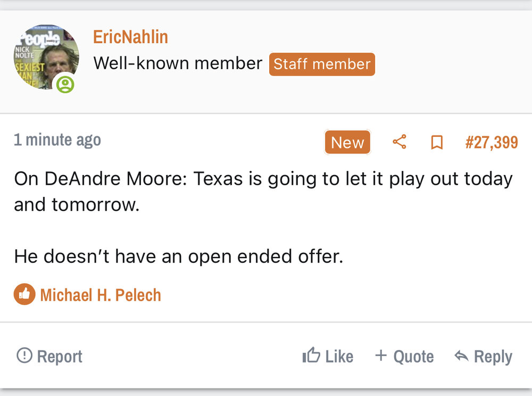Click the orange New badge
This screenshot has width=532, height=396.
347,143
